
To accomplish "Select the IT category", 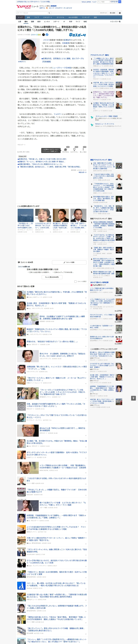I will (x=64, y=21).
